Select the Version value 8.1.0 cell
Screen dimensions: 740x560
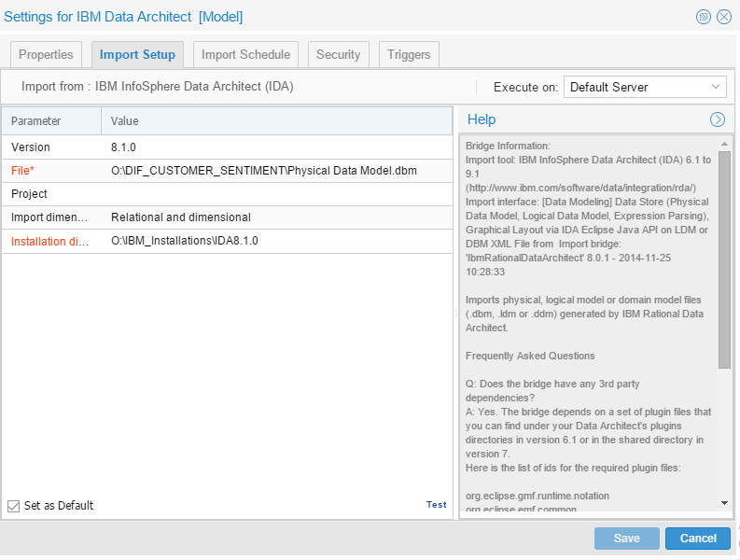pos(277,147)
